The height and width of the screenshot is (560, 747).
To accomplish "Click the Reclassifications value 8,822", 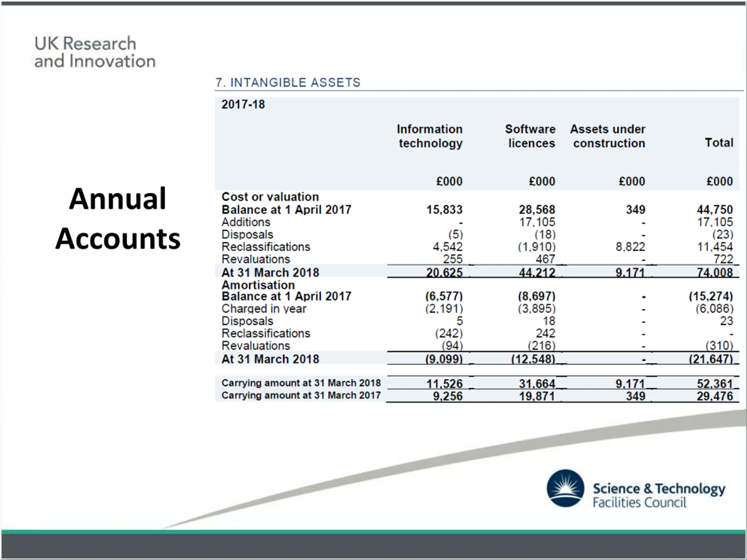I will pyautogui.click(x=630, y=247).
